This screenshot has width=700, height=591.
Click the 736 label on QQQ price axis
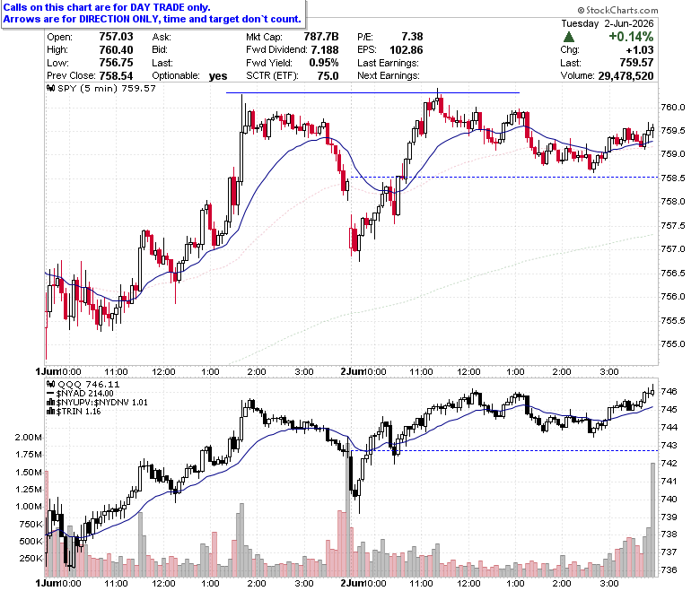669,570
